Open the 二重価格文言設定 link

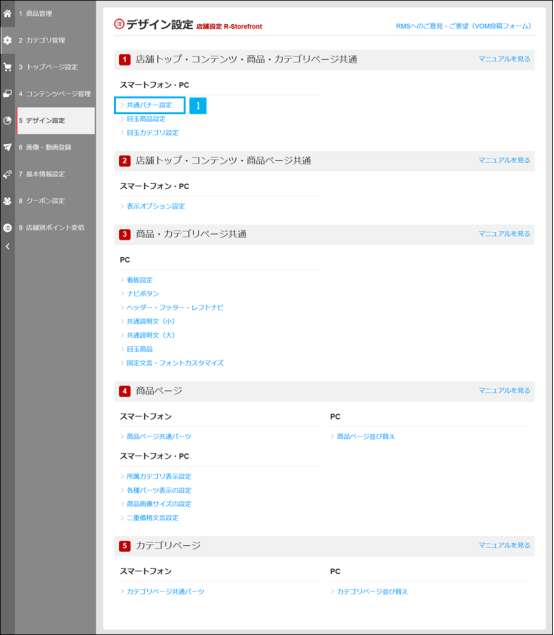coord(153,518)
